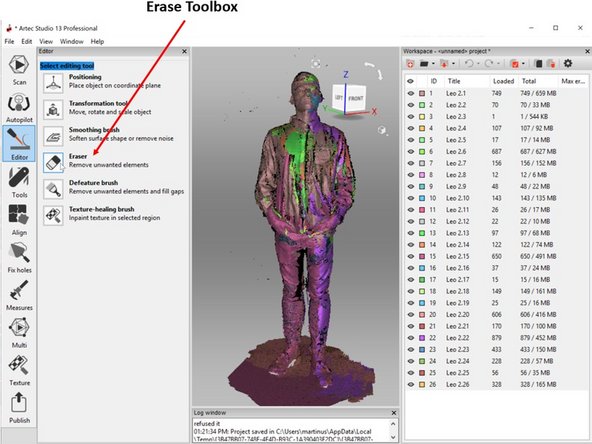This screenshot has height=444, width=592.
Task: Close the Workspace panel
Action: 587,51
